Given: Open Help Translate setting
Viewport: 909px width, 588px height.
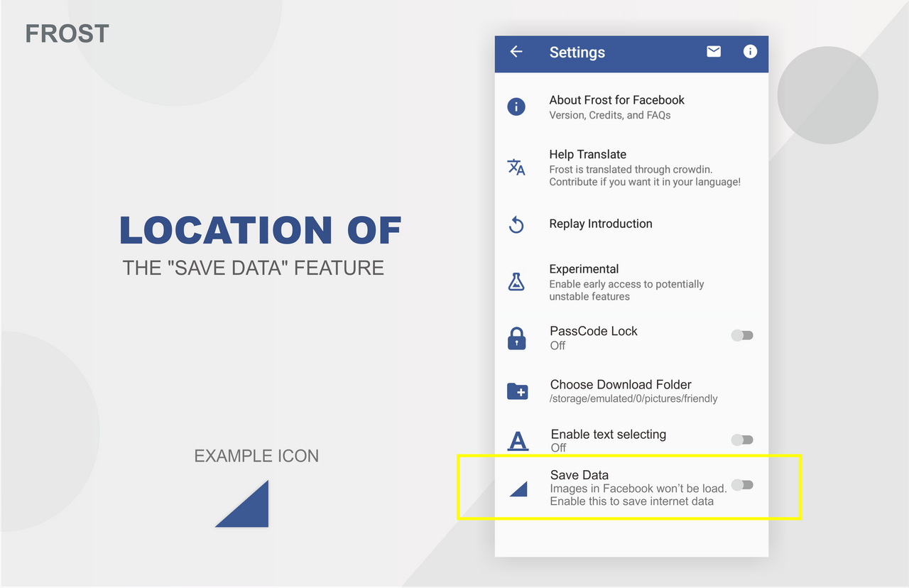Looking at the screenshot, I should click(x=631, y=168).
